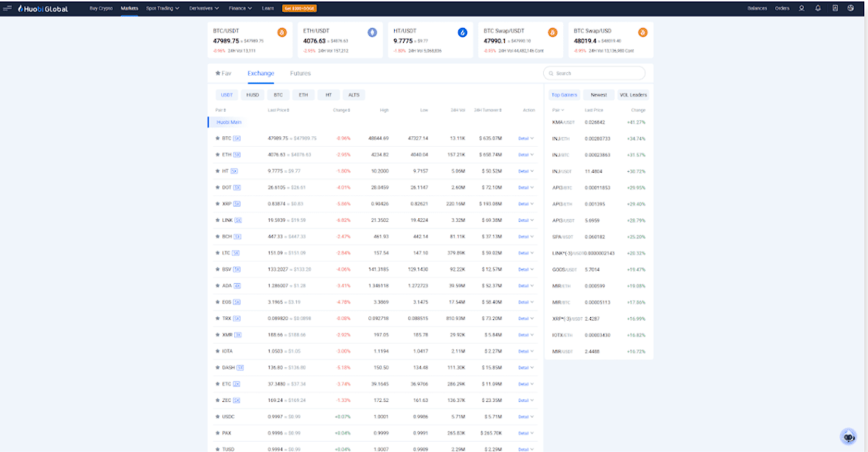Open Detail on the EOS row
Viewport: 868px width, 452px height.
coord(526,302)
